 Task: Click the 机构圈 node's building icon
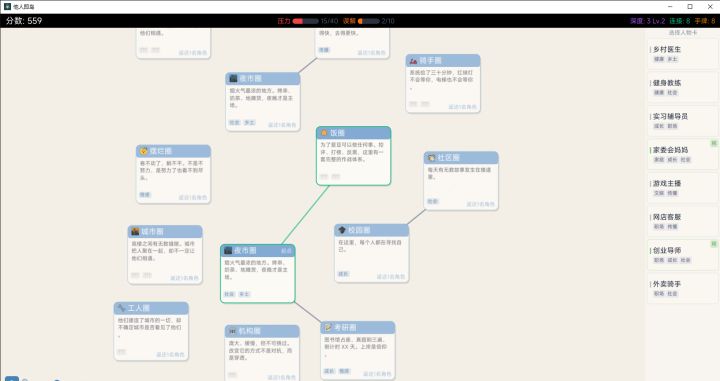[x=233, y=331]
